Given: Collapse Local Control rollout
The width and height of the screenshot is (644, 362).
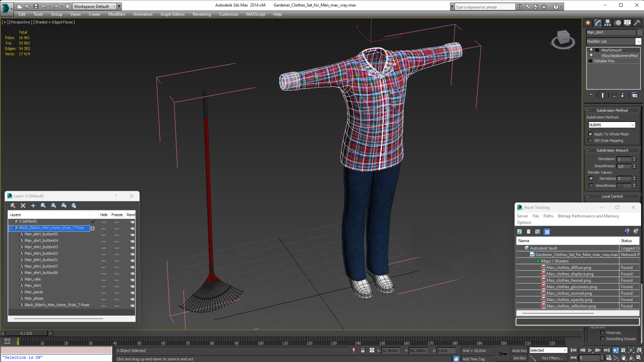Looking at the screenshot, I should pos(588,196).
